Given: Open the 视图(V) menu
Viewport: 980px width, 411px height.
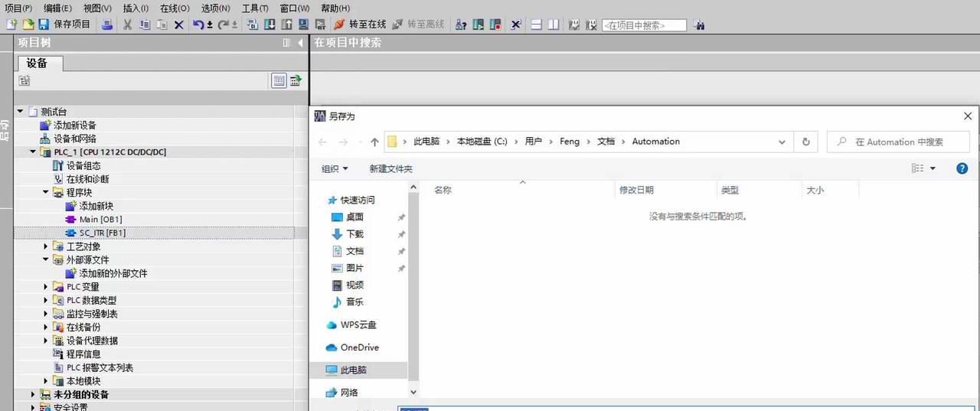Looking at the screenshot, I should tap(98, 8).
